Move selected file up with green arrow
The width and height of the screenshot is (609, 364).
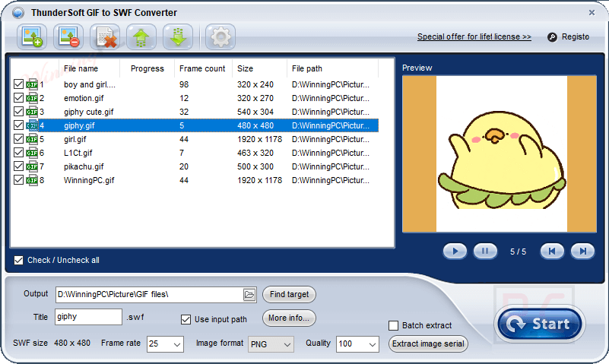tap(141, 37)
